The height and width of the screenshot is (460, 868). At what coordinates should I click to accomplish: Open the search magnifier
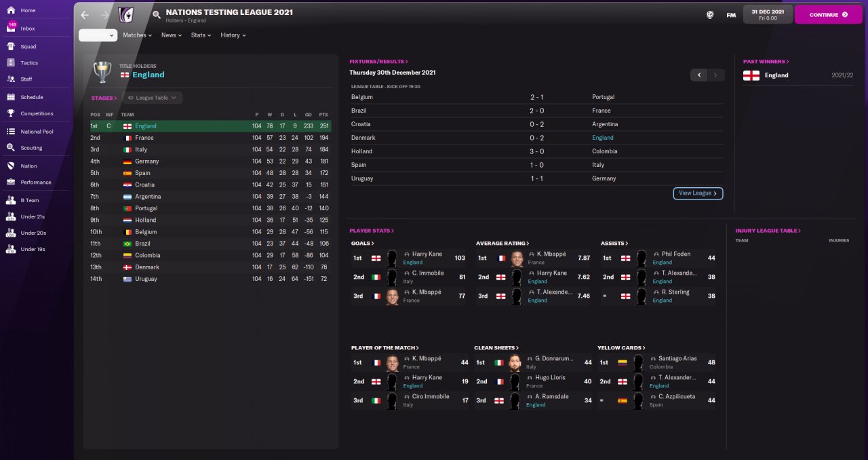[157, 14]
